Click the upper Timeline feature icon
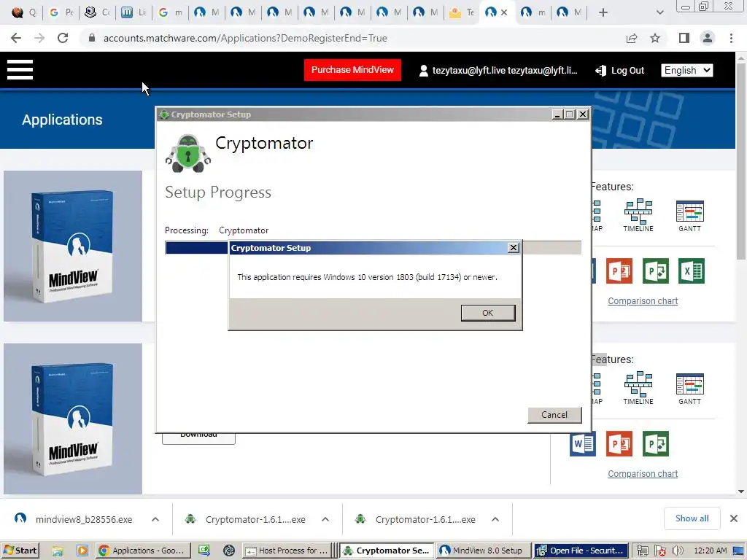747x560 pixels. click(638, 215)
